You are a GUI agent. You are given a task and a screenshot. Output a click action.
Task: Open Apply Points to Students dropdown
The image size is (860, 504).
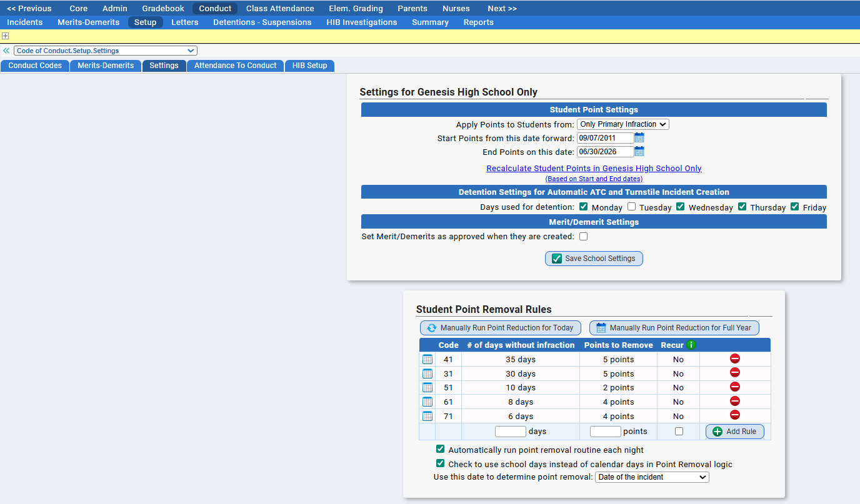click(x=622, y=124)
